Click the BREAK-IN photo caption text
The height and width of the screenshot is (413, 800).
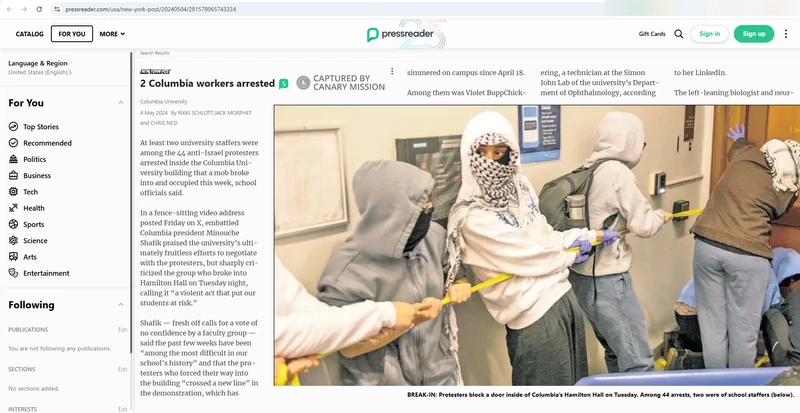pos(601,395)
